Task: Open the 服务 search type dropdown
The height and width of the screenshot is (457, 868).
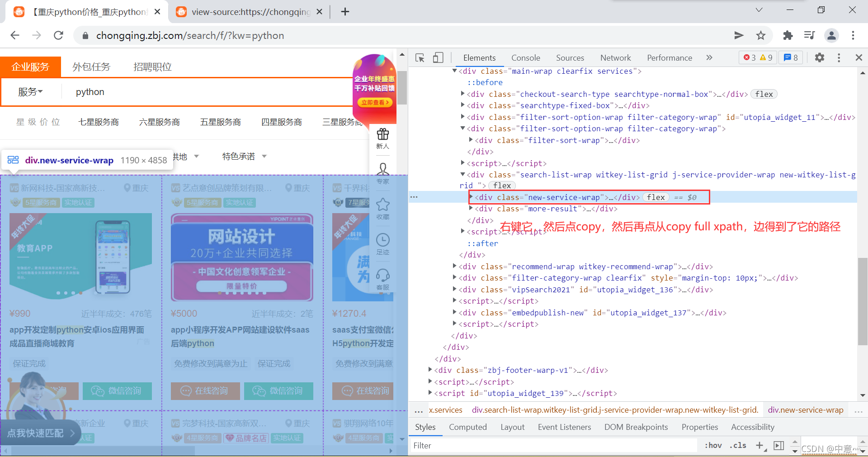Action: click(x=30, y=92)
